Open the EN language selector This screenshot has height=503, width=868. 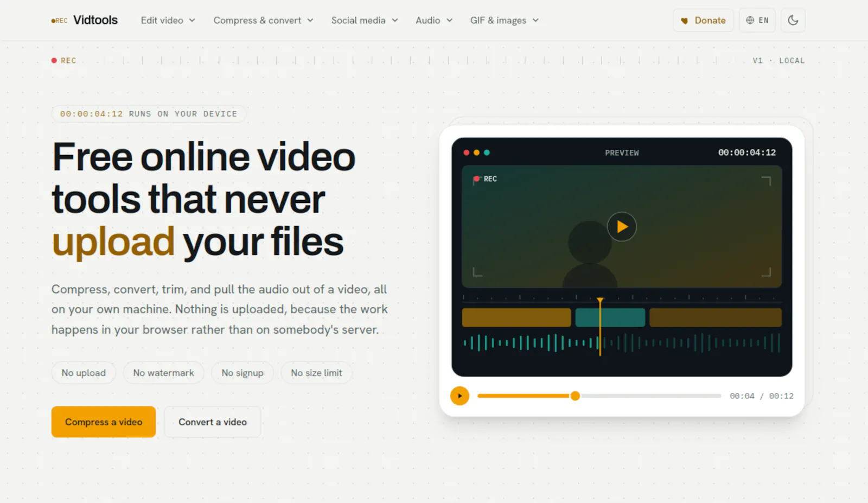point(757,20)
